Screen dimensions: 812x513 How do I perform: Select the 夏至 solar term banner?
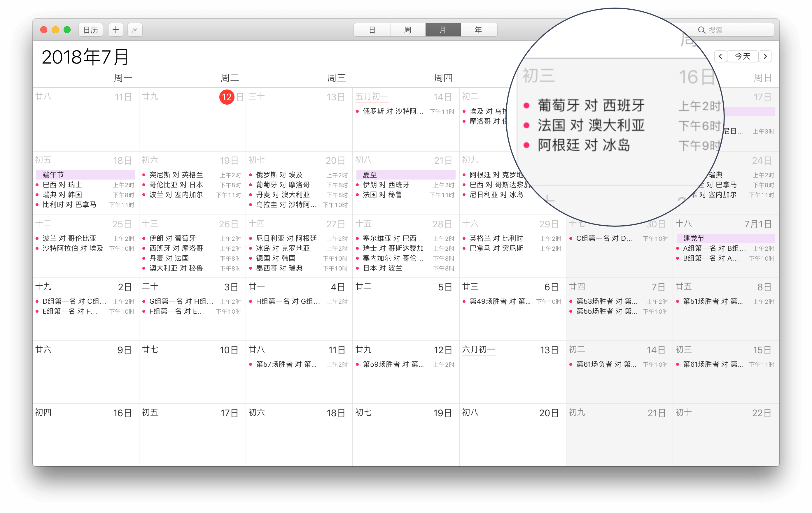pos(406,175)
